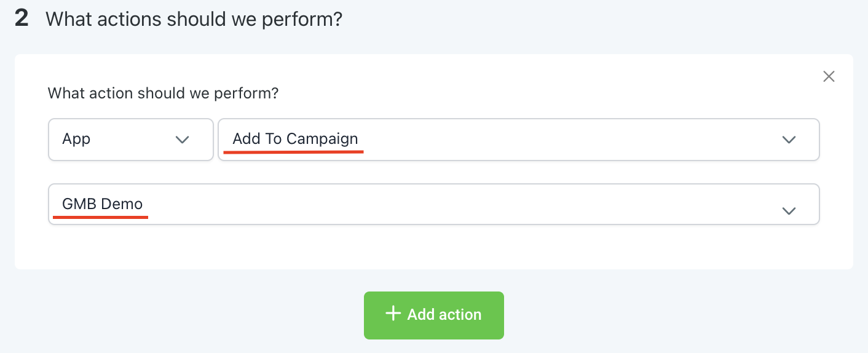The image size is (868, 353).
Task: Select the "App" text in first dropdown
Action: [76, 139]
